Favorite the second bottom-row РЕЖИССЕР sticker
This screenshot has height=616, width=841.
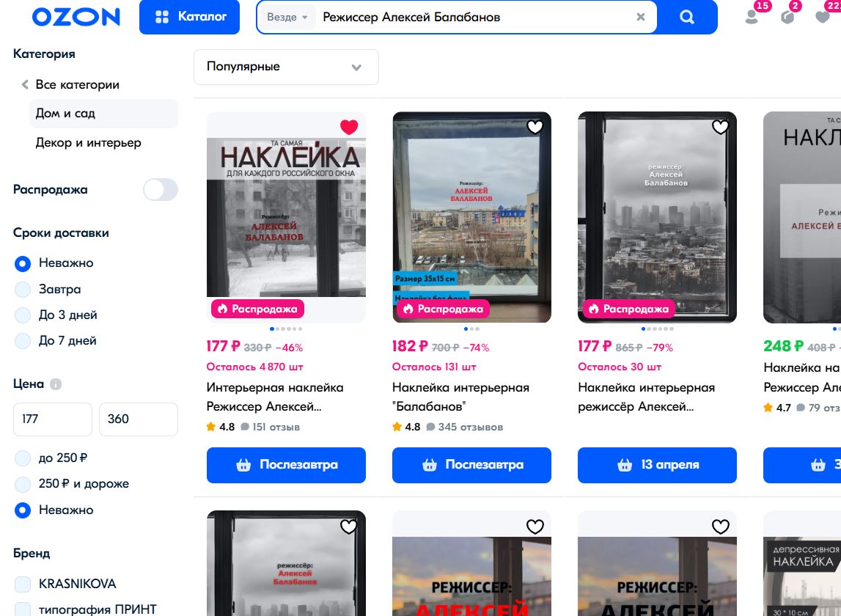coord(535,527)
